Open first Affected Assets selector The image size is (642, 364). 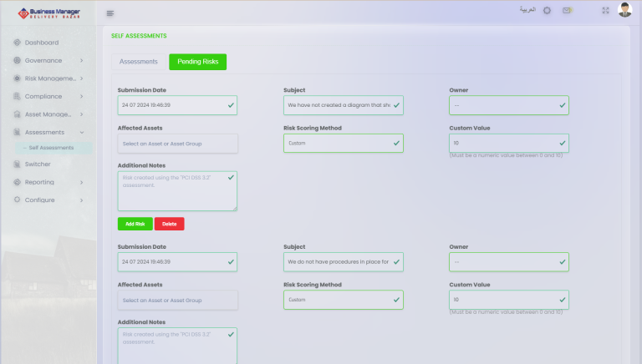tap(177, 144)
